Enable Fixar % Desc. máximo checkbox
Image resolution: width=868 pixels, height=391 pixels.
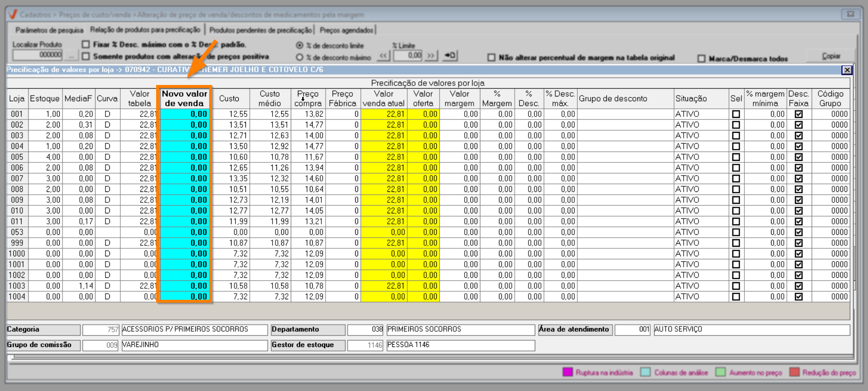click(86, 44)
